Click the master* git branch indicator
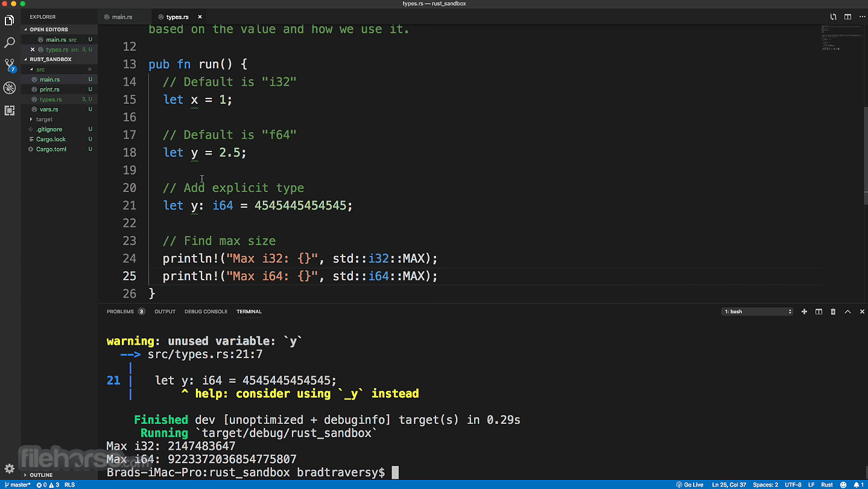Image resolution: width=868 pixels, height=489 pixels. 16,485
